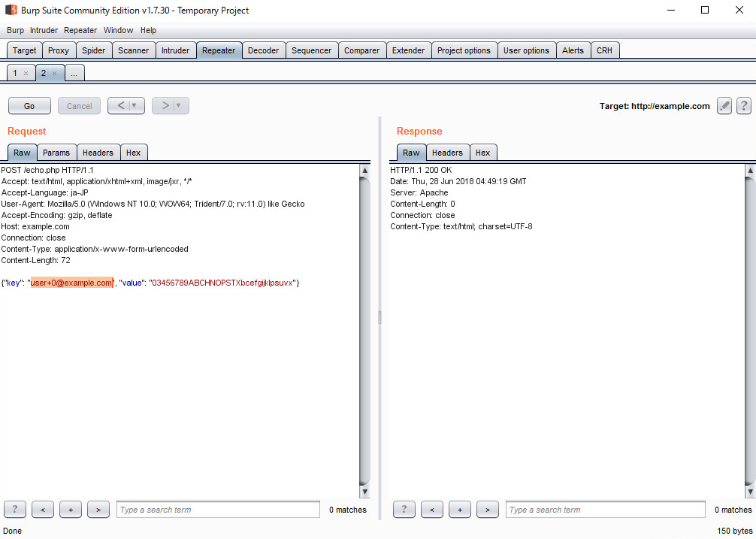Open Repeater help question mark icon near target
This screenshot has width=756, height=539.
tap(744, 105)
